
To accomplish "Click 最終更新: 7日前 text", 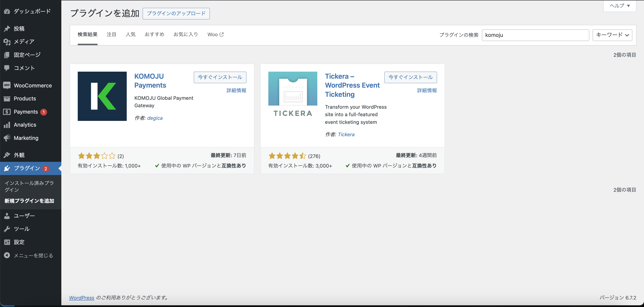I will (x=228, y=155).
